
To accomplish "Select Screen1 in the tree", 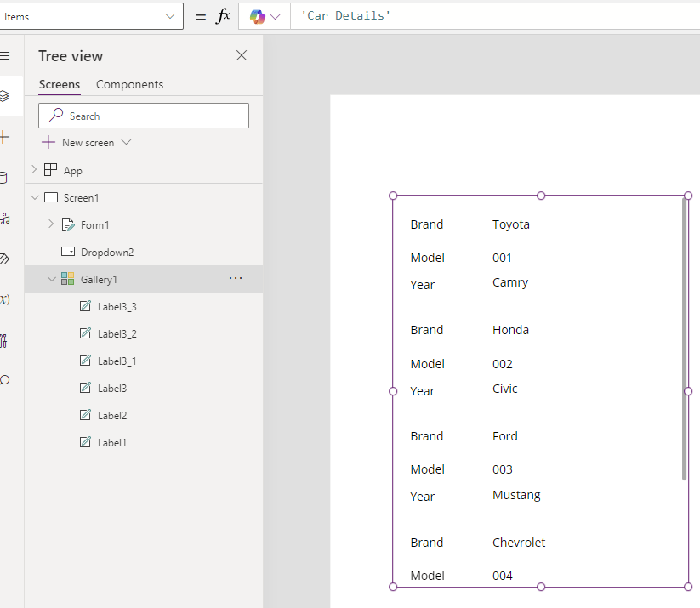I will coord(144,197).
